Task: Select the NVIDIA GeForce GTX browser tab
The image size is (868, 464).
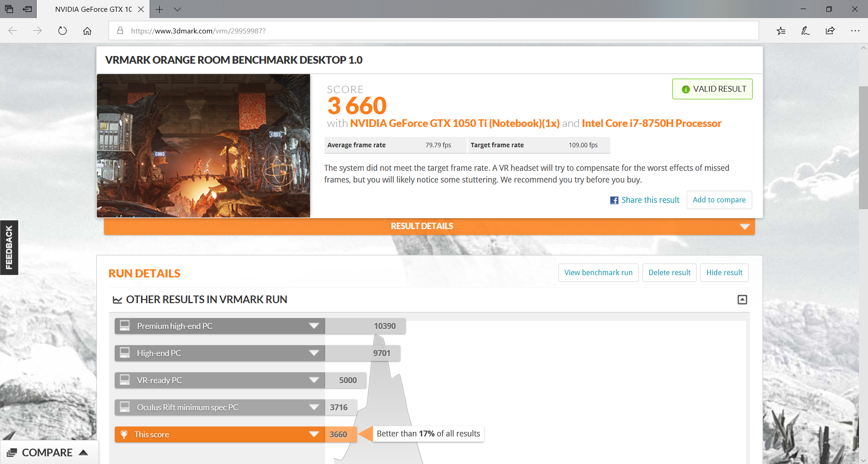Action: pyautogui.click(x=93, y=9)
